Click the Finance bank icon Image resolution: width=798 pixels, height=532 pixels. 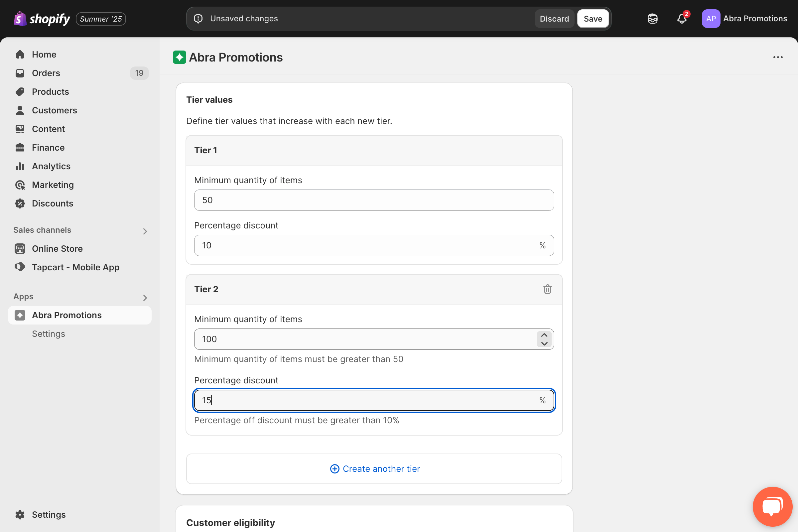pyautogui.click(x=20, y=148)
